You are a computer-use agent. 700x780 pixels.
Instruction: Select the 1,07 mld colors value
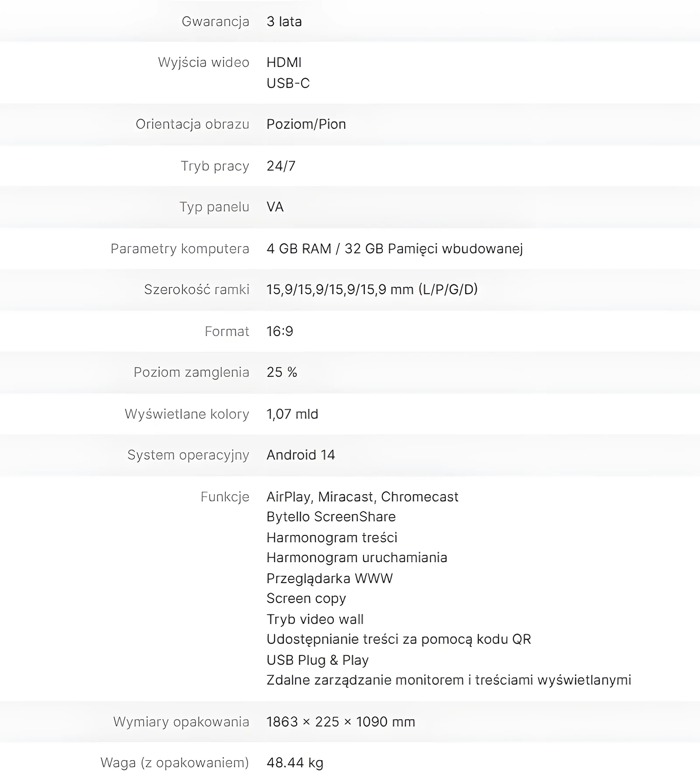pos(292,414)
